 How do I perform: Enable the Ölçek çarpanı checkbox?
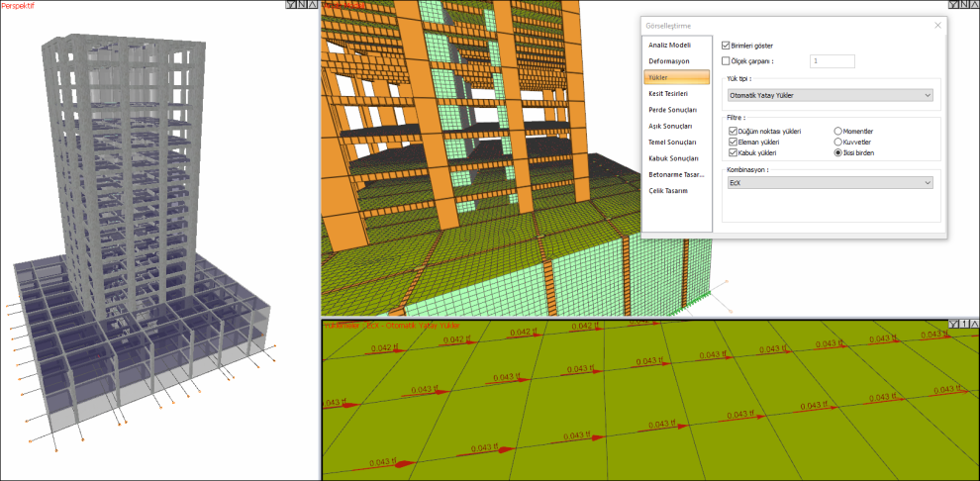(x=727, y=61)
